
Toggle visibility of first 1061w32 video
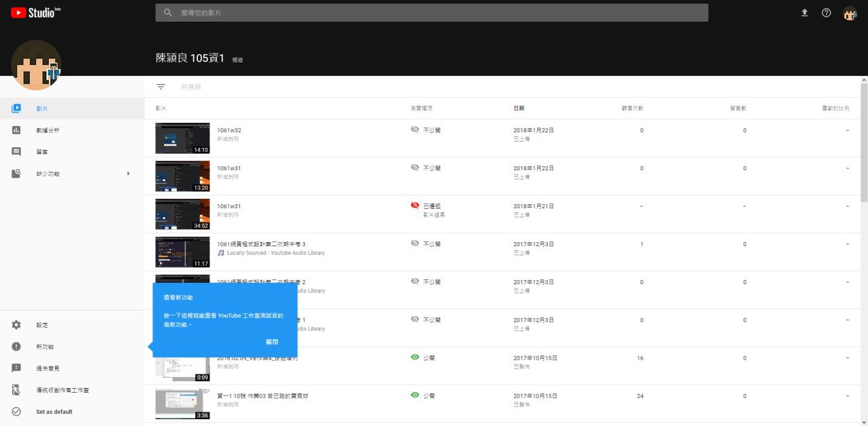[x=415, y=130]
